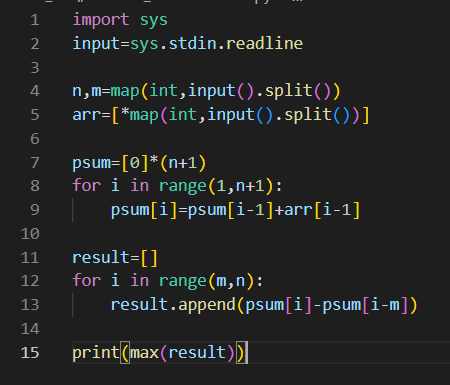Click 'print' on line 15
The height and width of the screenshot is (385, 450).
pyautogui.click(x=96, y=353)
